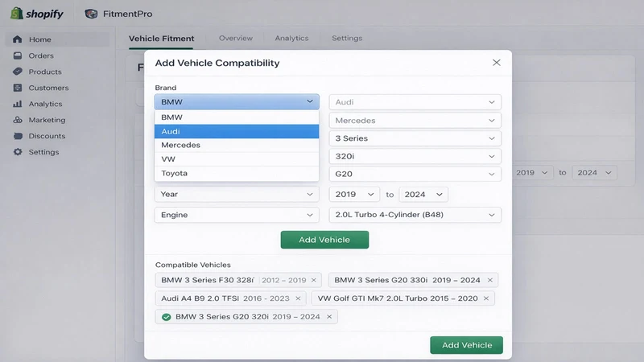Remove BMW 3 Series G20 320i chip
644x362 pixels.
click(x=329, y=316)
